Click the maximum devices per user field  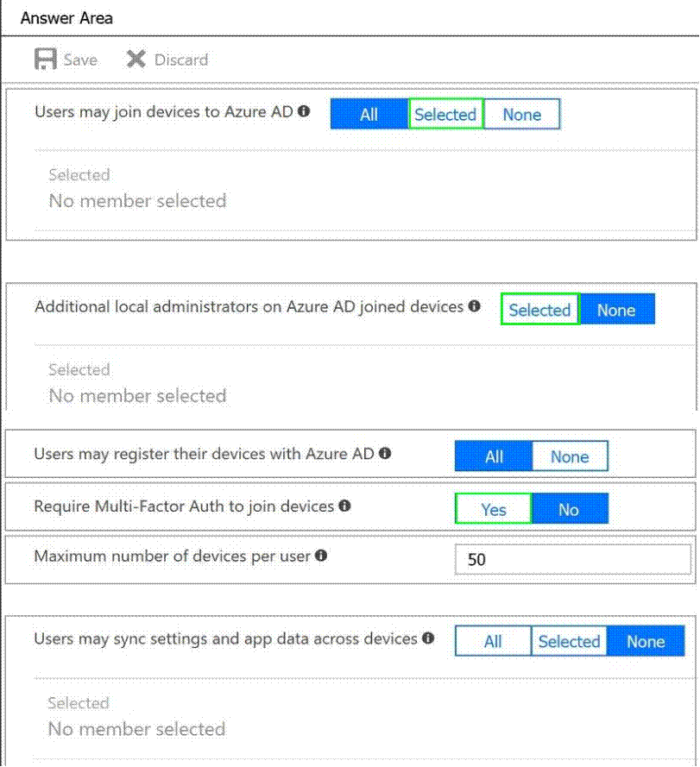click(x=572, y=559)
